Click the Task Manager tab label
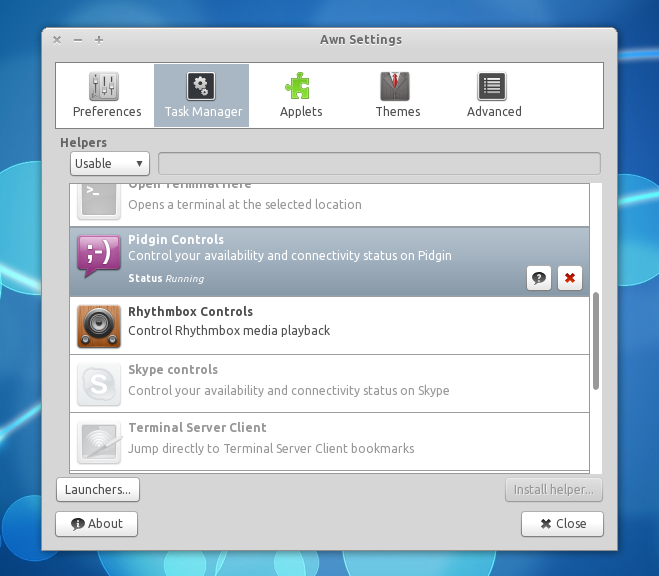Screen dimensions: 659x576 [x=203, y=112]
